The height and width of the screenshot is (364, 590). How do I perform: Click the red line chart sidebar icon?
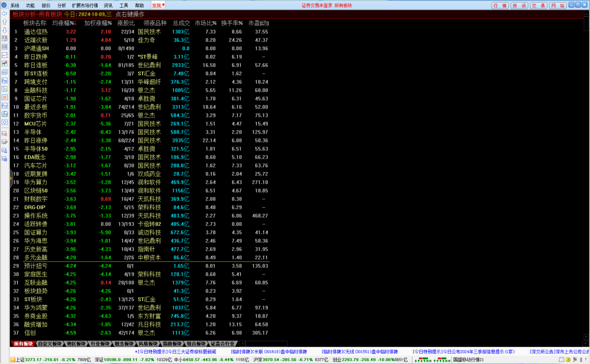point(4,55)
